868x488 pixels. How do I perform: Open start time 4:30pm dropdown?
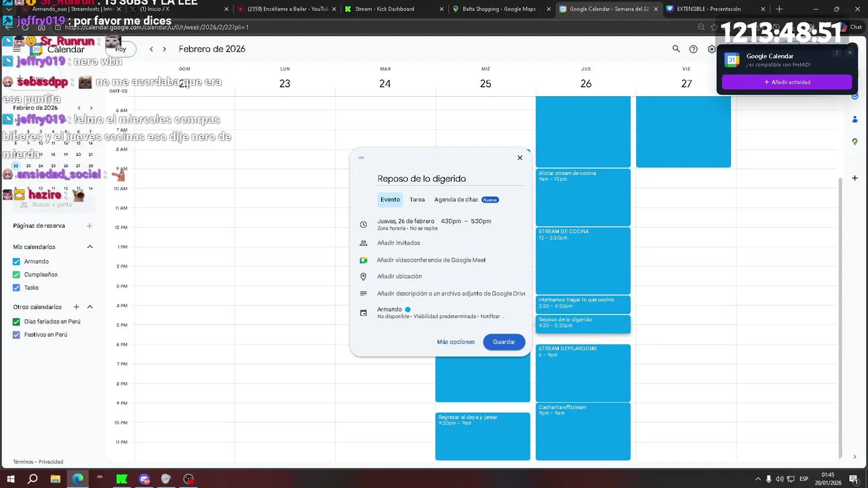(451, 221)
